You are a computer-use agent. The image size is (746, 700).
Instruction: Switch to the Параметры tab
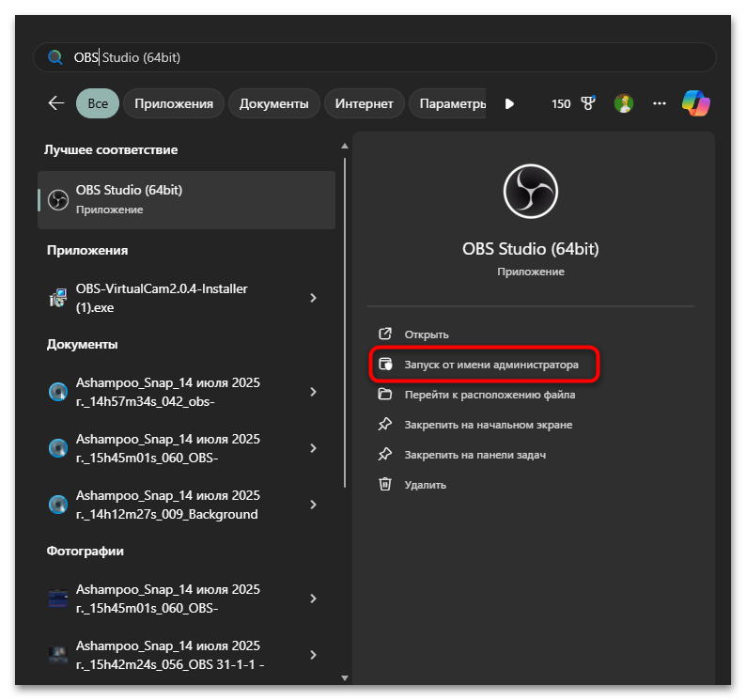coord(448,103)
